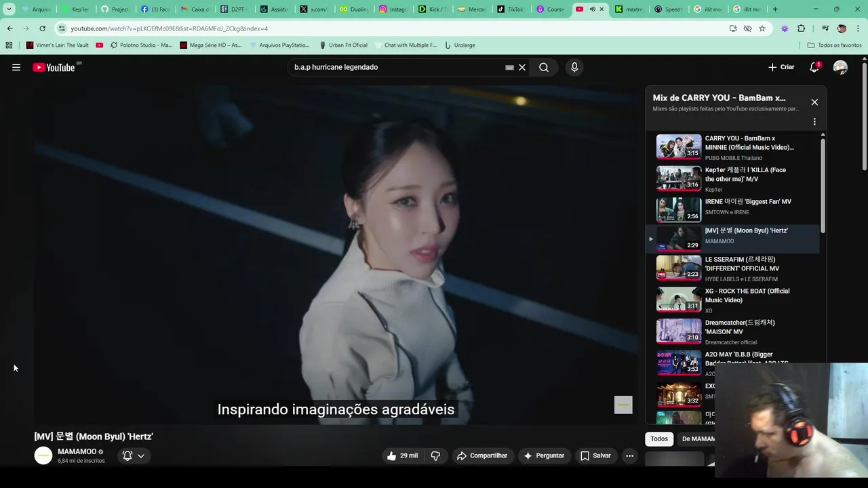Open the MAMAMOO channel name link
This screenshot has width=868, height=488.
pyautogui.click(x=77, y=451)
